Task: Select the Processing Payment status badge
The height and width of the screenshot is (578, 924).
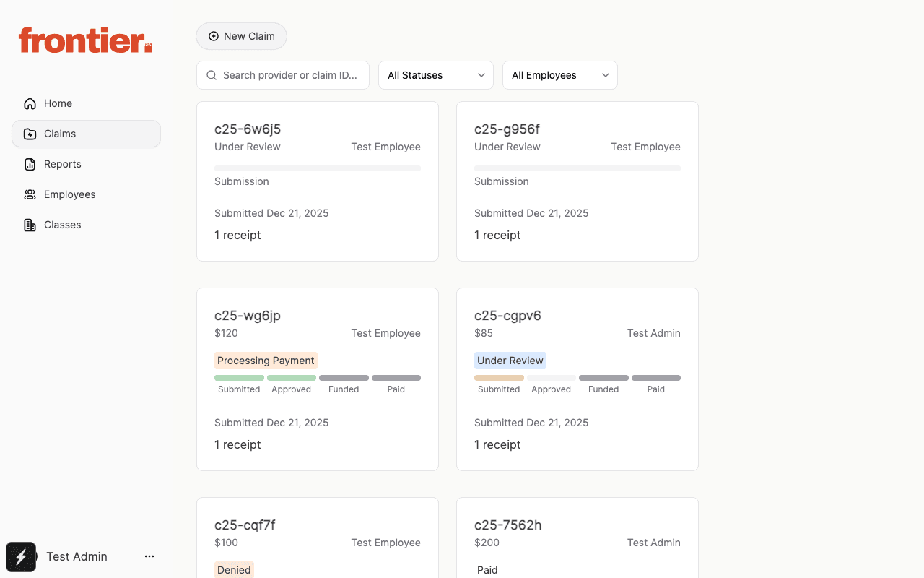Action: [266, 361]
